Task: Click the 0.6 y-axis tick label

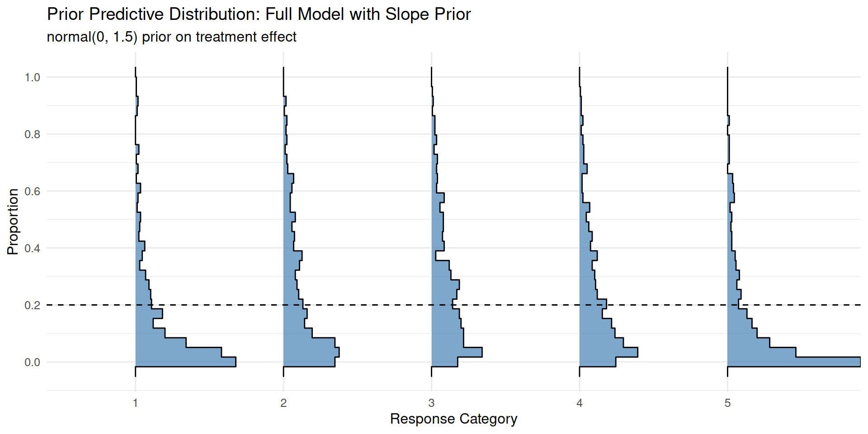Action: click(x=33, y=192)
